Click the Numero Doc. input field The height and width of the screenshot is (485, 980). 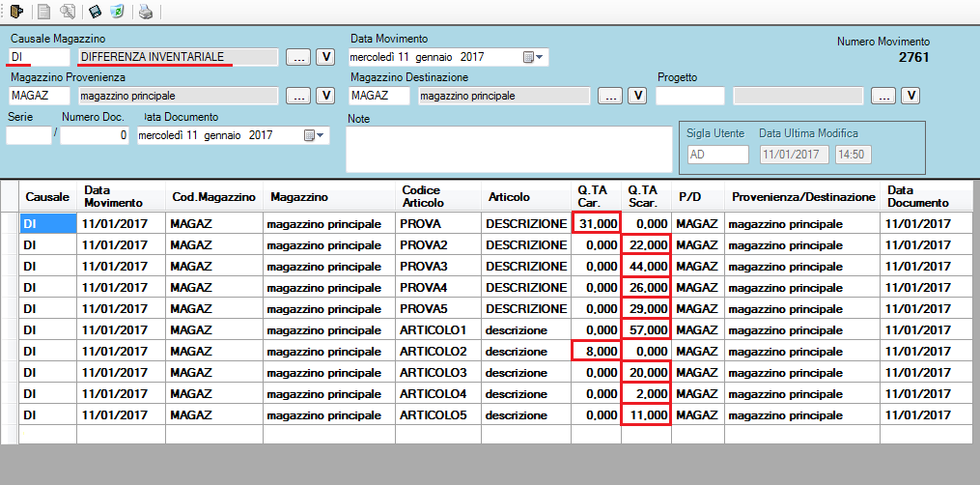point(95,135)
